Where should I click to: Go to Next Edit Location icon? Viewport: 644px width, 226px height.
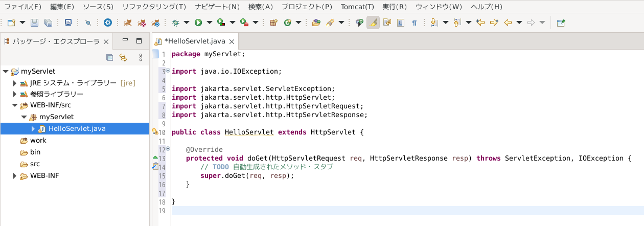coord(494,22)
